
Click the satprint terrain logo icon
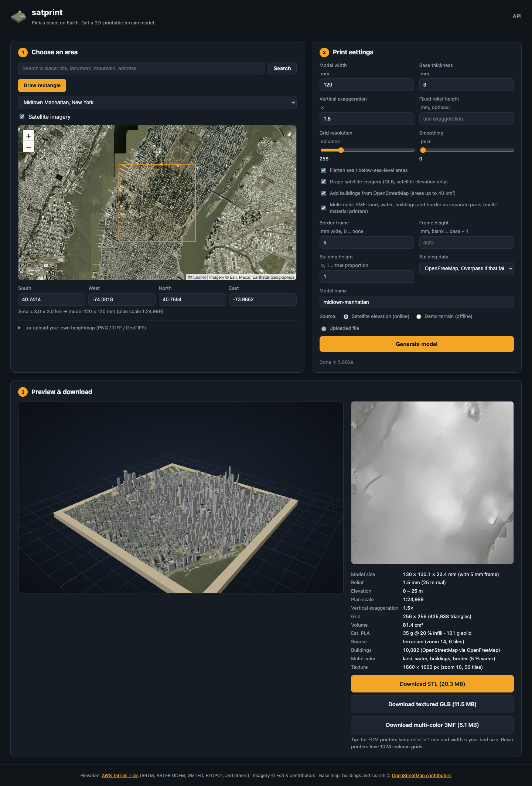click(x=18, y=17)
